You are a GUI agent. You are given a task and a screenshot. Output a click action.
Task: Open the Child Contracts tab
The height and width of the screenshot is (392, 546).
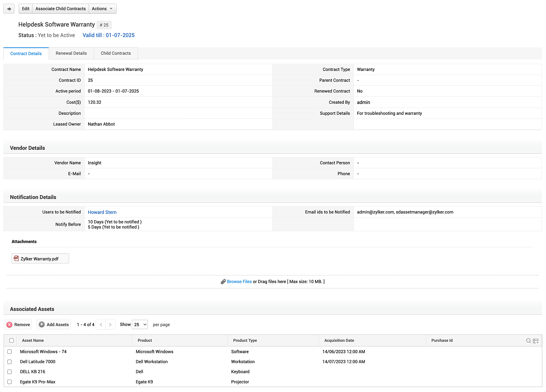pyautogui.click(x=116, y=53)
